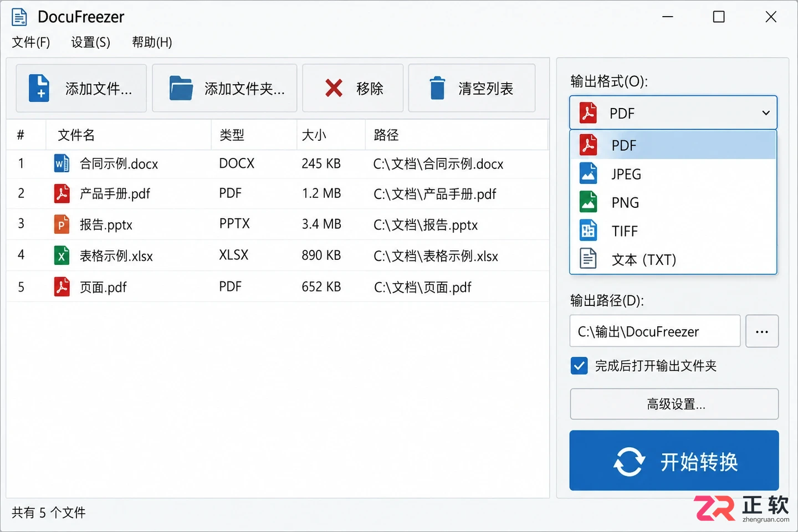
Task: Select the 报告.pptx file name
Action: pyautogui.click(x=106, y=225)
